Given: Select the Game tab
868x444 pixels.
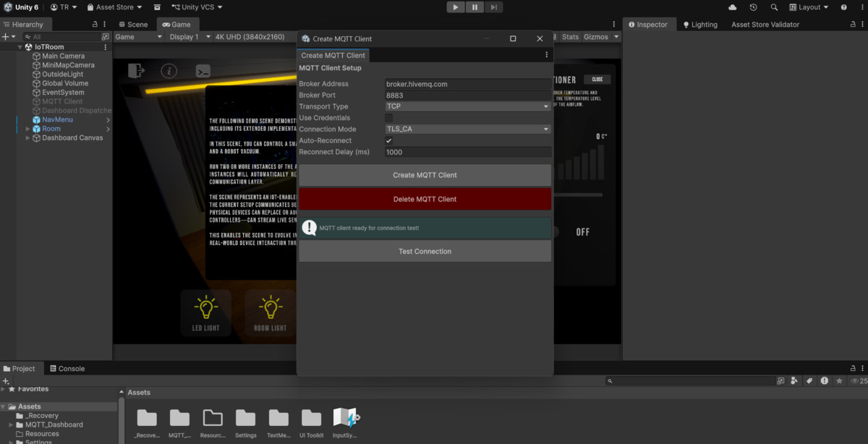Looking at the screenshot, I should [x=176, y=25].
